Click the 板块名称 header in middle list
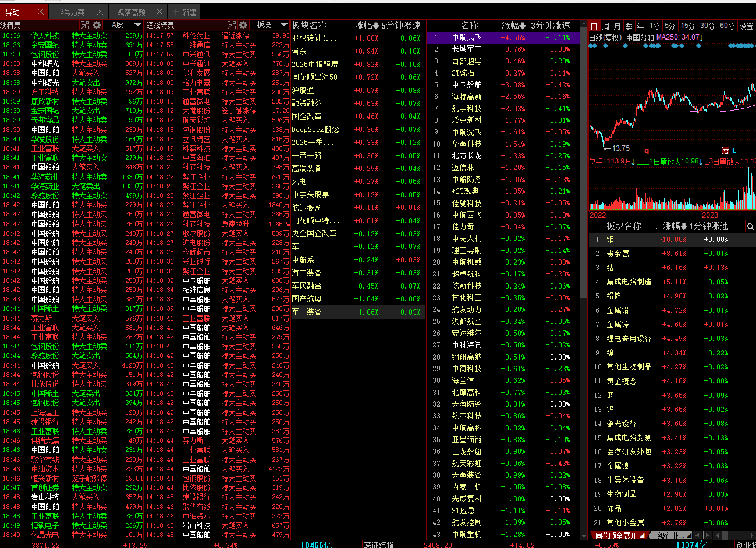This screenshot has width=756, height=548. coord(309,26)
